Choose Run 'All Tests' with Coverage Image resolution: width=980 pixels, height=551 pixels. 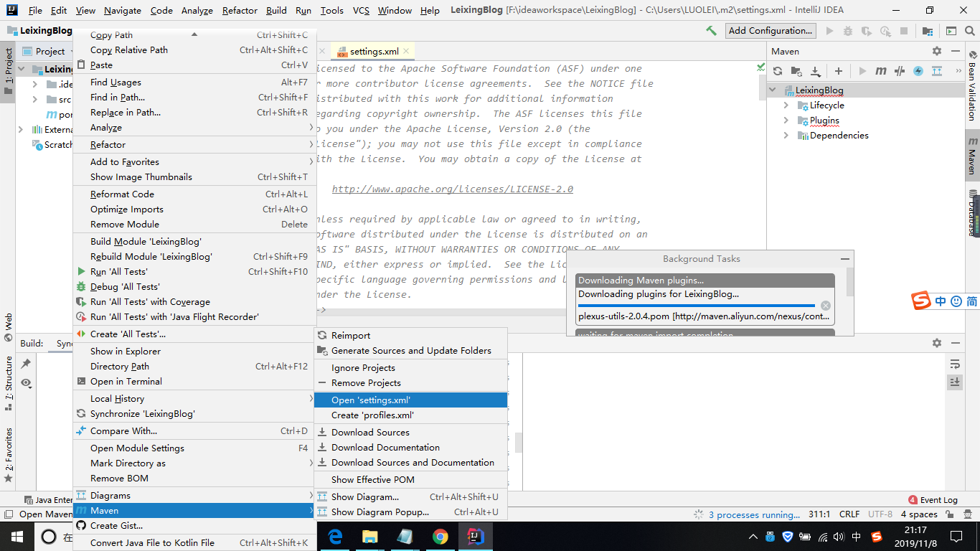(x=194, y=302)
